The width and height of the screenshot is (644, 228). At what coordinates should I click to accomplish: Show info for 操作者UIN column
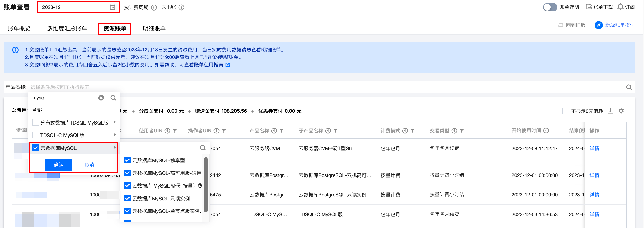[x=217, y=131]
